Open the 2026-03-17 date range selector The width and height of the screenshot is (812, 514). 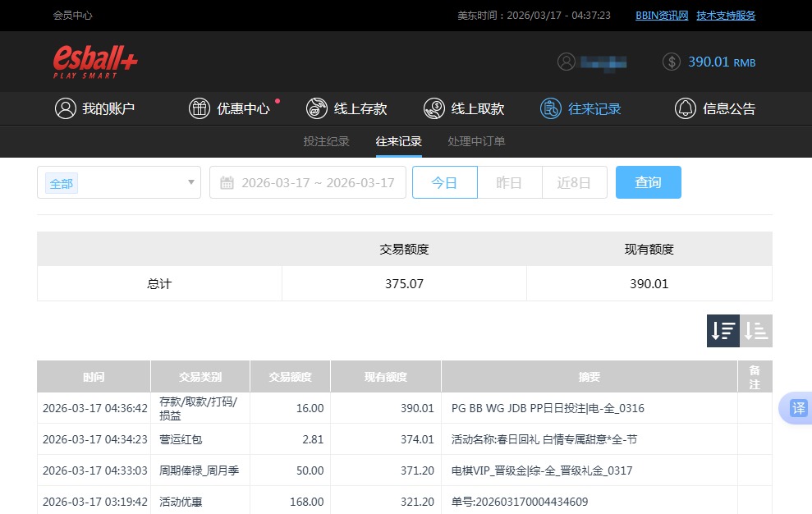[316, 182]
